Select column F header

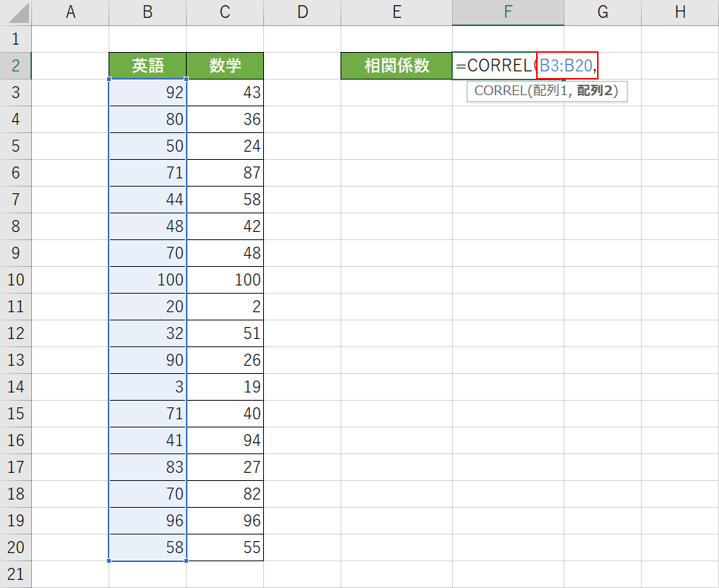507,11
